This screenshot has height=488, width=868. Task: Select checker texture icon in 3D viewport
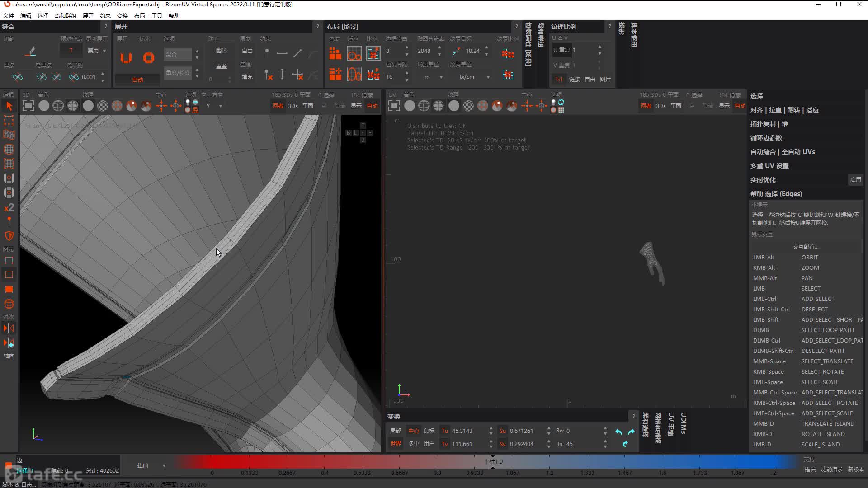103,106
